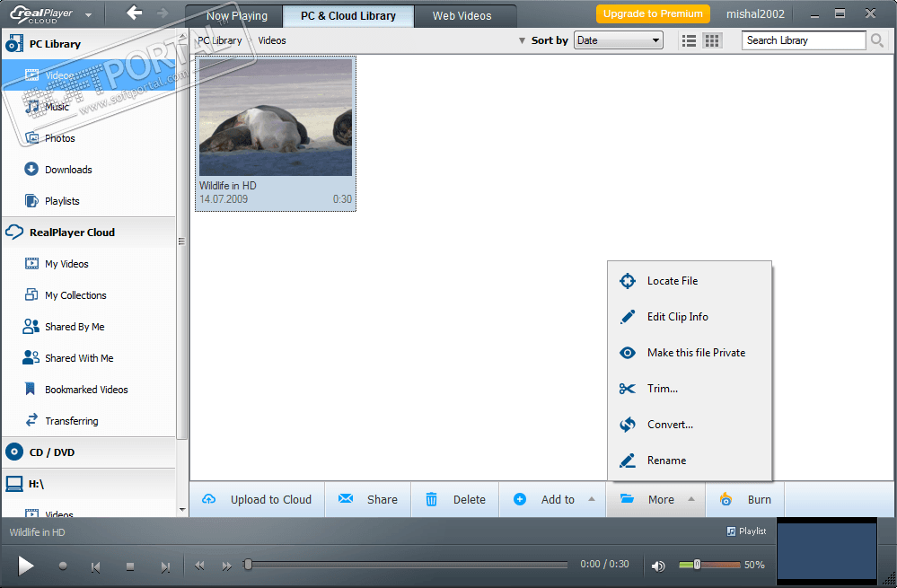Click the Transferring arrows icon

(31, 420)
